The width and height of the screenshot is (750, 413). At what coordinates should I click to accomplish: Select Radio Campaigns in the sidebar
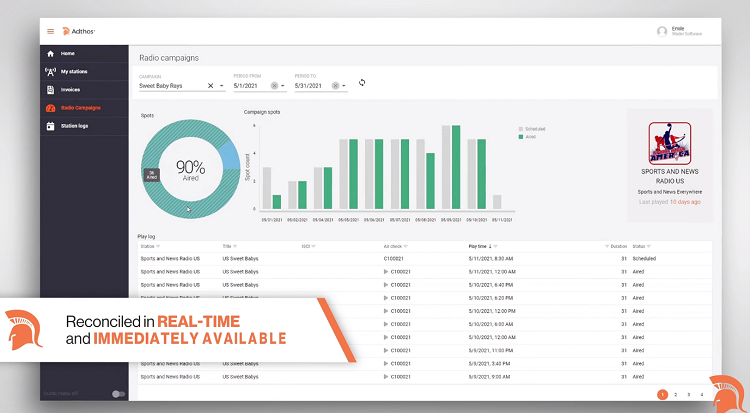84,108
